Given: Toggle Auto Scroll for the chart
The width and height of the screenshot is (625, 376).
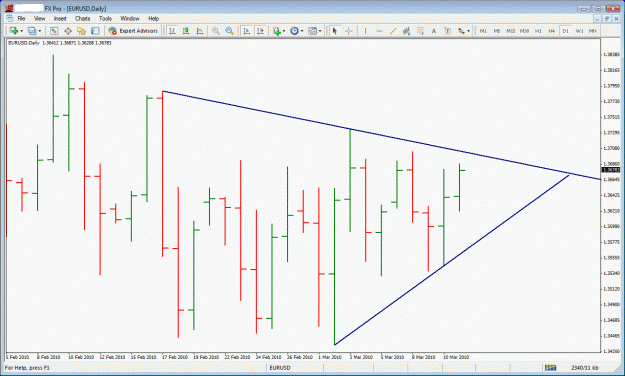Looking at the screenshot, I should click(247, 31).
